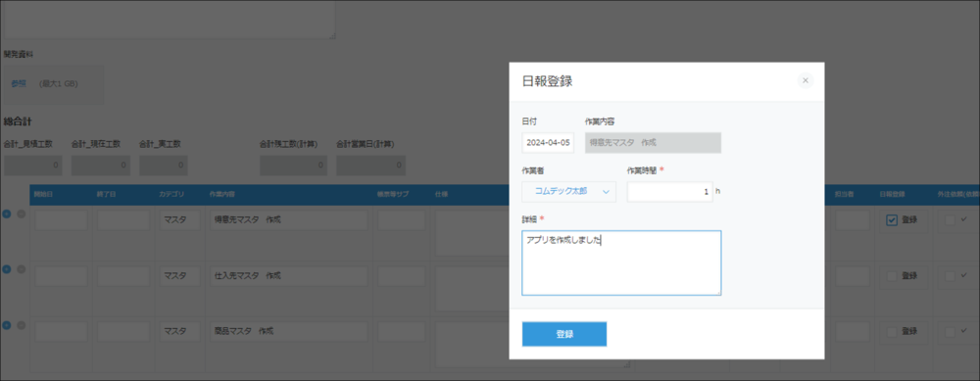The width and height of the screenshot is (980, 381).
Task: Click the add-row plus icon for 得意先マスタ row
Action: click(x=7, y=214)
